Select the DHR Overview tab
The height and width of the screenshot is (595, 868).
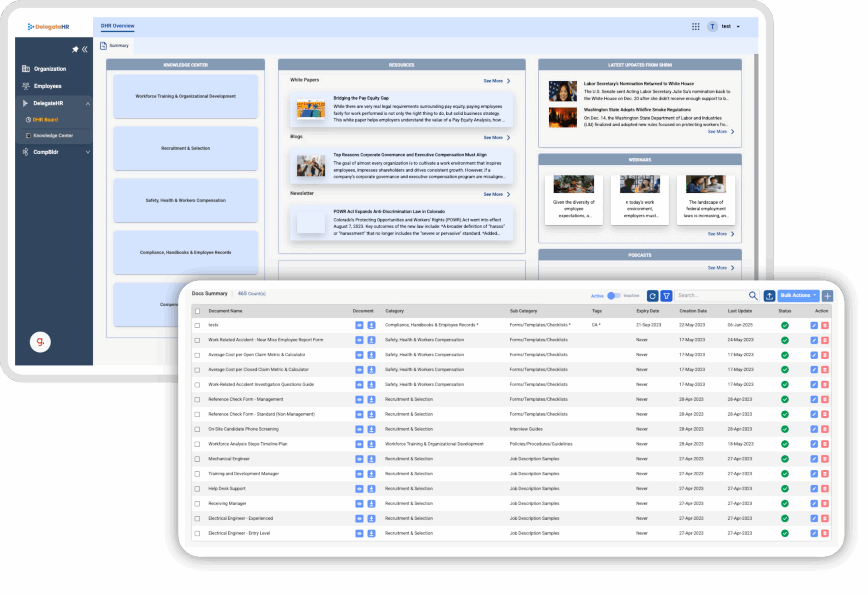117,26
